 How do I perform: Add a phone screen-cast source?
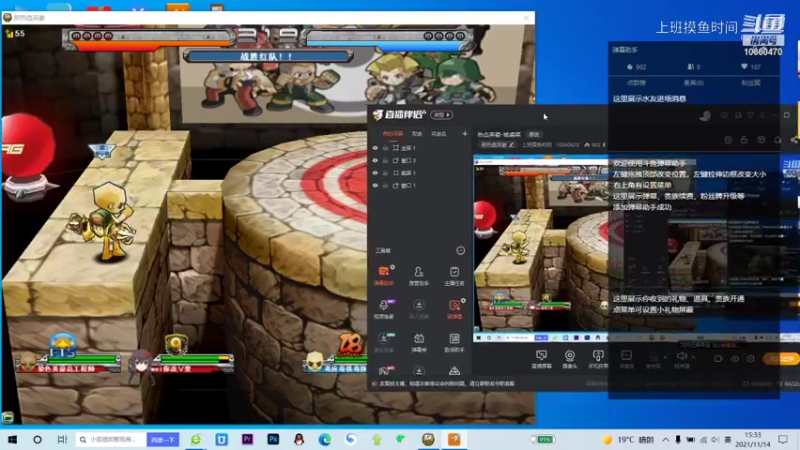(598, 359)
